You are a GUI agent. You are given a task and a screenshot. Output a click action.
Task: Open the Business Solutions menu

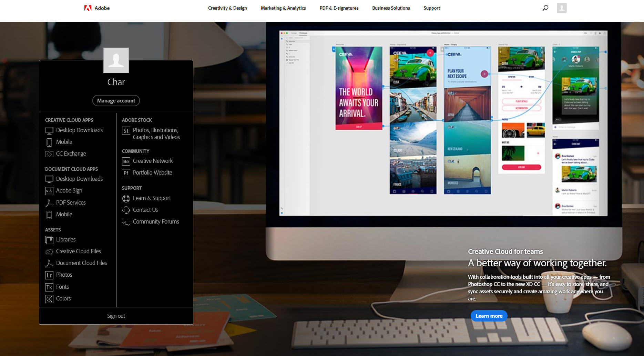point(391,8)
